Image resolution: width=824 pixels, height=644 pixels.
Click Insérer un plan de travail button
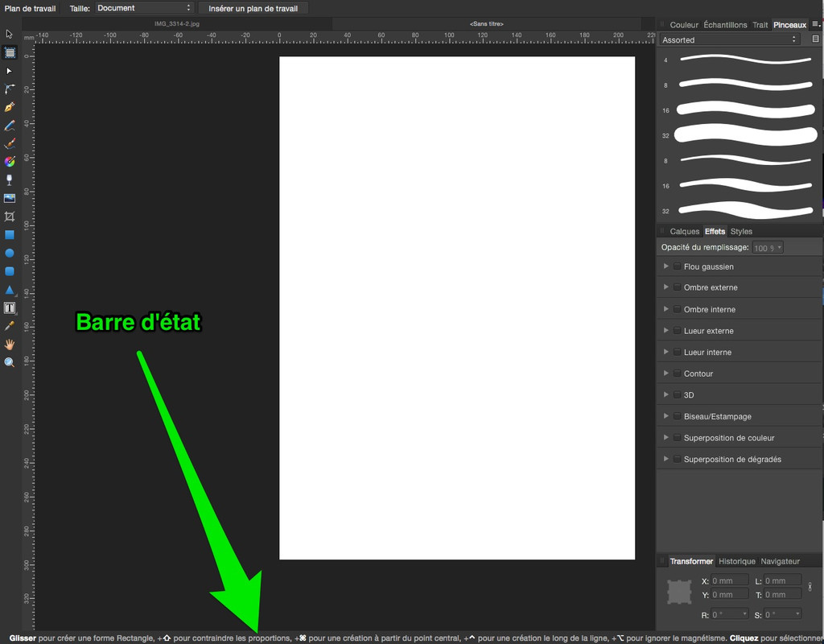[253, 8]
